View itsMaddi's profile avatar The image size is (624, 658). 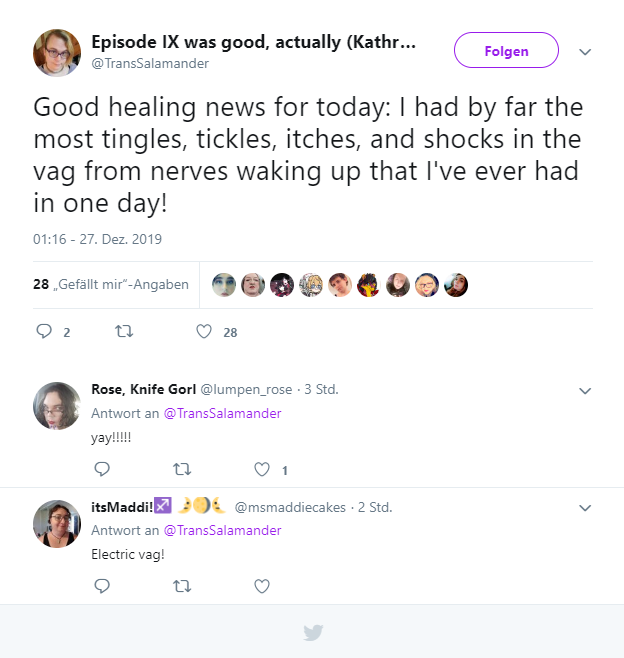(x=57, y=524)
